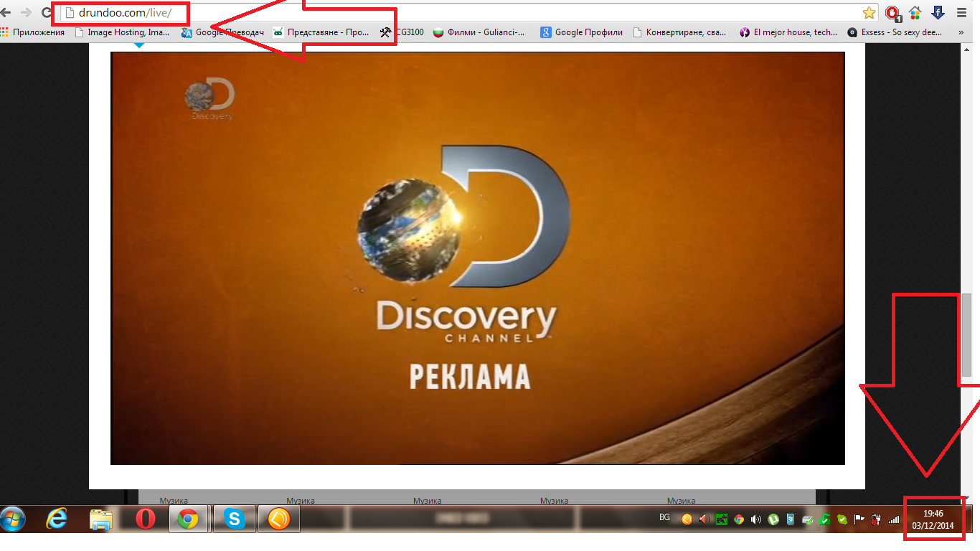Open the Google Профили bookmark
This screenshot has height=551, width=980.
point(582,32)
